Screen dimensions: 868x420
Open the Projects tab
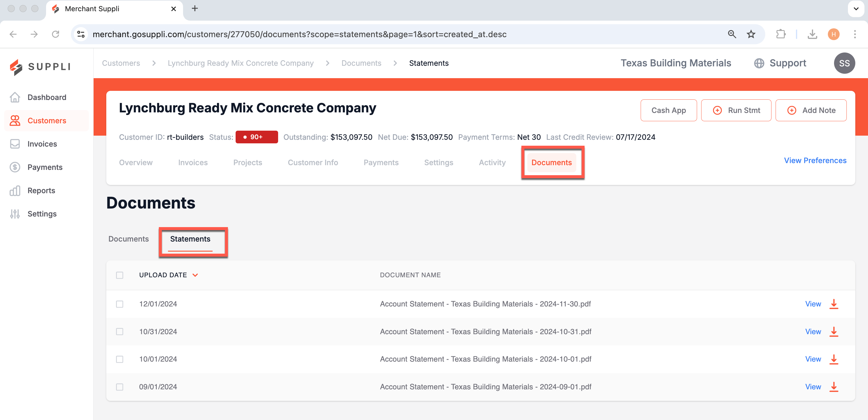[248, 163]
